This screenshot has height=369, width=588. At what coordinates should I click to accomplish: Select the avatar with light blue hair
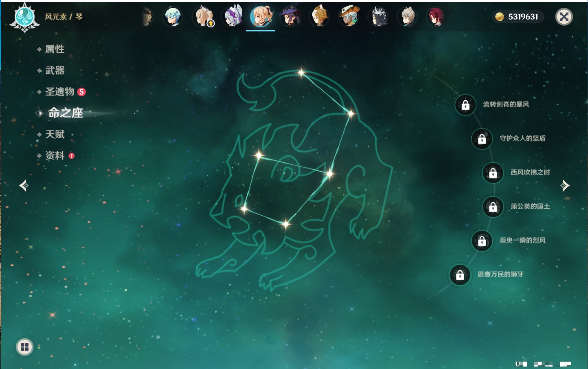pyautogui.click(x=173, y=17)
